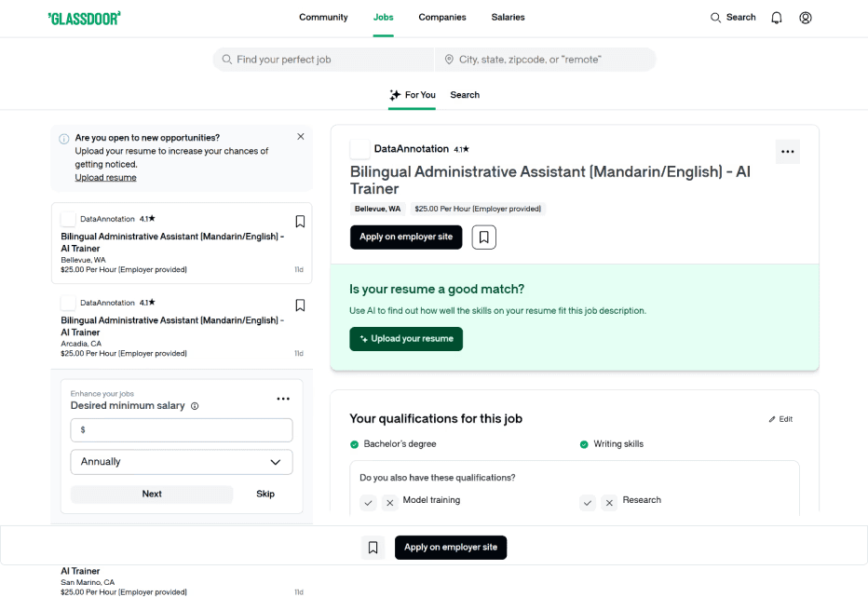Click DataAnnotation company name in details panel
This screenshot has height=597, width=868.
point(412,149)
